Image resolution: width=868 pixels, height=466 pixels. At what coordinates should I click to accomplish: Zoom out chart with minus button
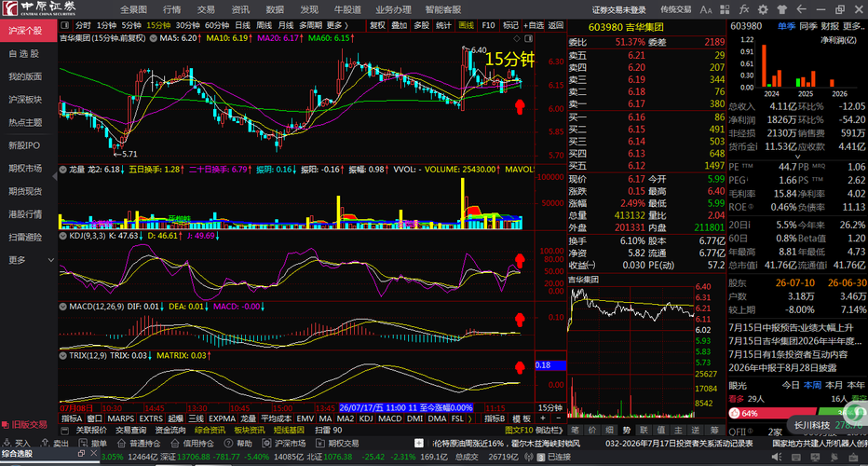point(558,418)
